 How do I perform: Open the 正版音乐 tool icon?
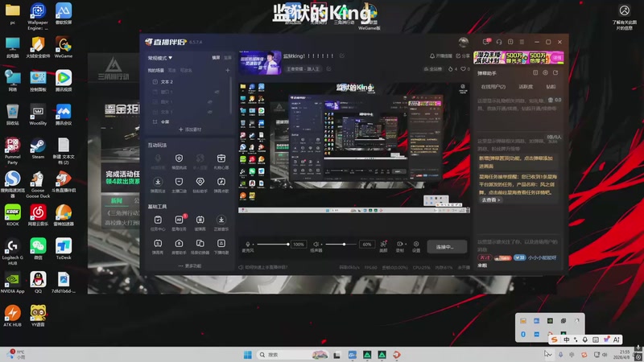221,220
